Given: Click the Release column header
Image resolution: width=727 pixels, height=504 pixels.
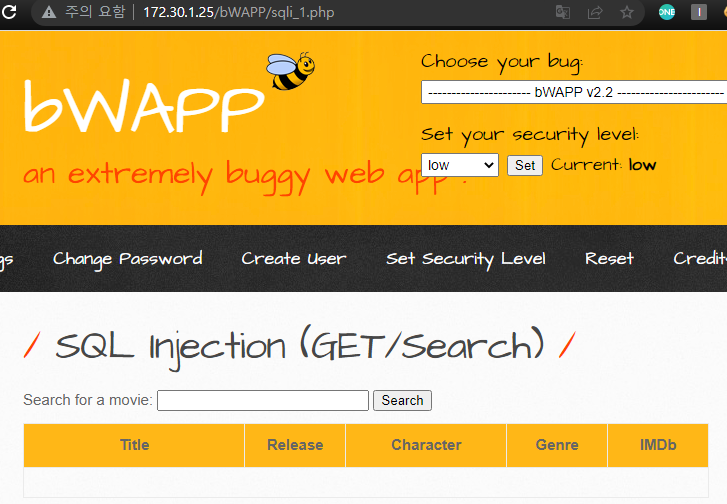Looking at the screenshot, I should (x=295, y=445).
